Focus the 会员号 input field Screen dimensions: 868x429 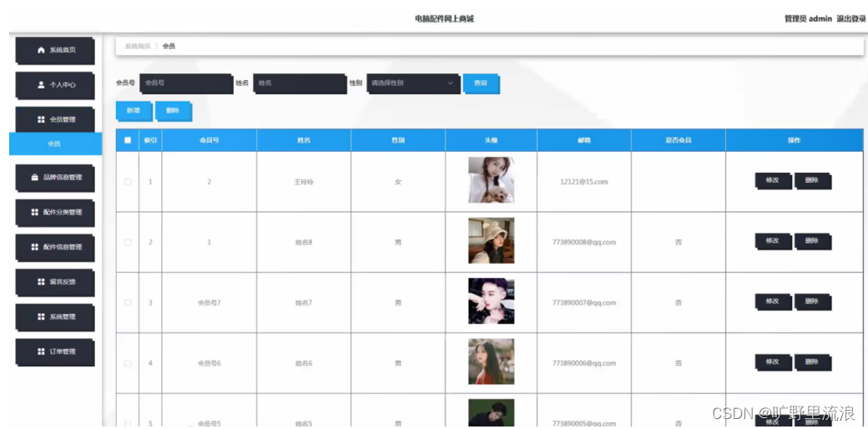pyautogui.click(x=186, y=83)
